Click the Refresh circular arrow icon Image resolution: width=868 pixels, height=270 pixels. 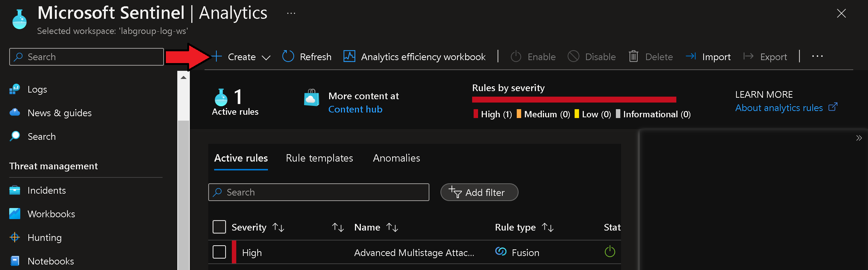(288, 56)
